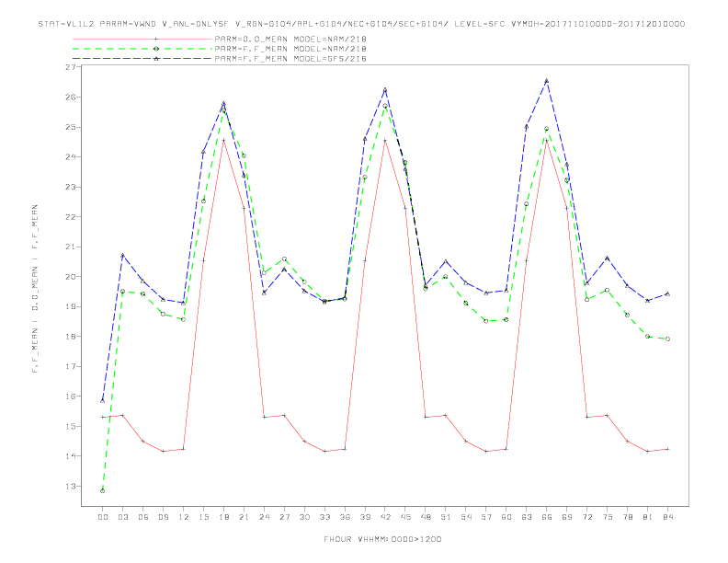
Task: Click x-axis tick label 66
Action: [x=547, y=517]
